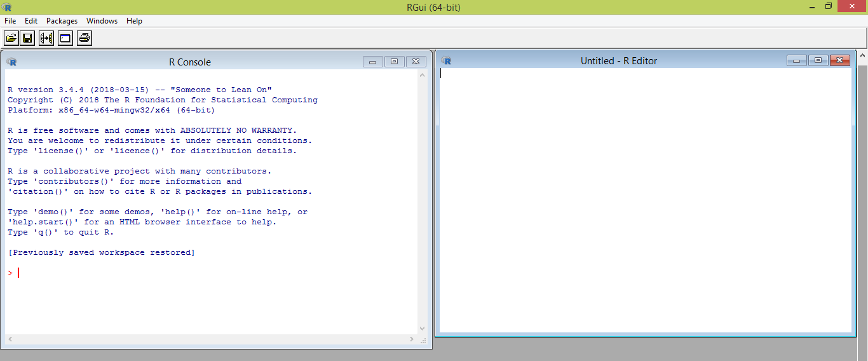868x361 pixels.
Task: Open the Packages menu
Action: (x=62, y=21)
